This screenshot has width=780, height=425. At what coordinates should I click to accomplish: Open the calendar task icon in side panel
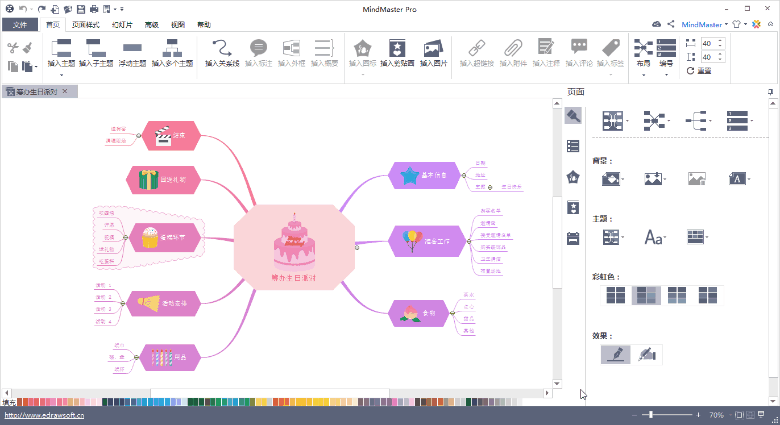pos(573,238)
